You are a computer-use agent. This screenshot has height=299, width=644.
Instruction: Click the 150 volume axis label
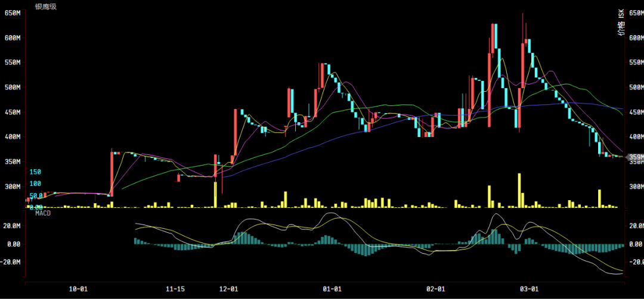tap(35, 172)
